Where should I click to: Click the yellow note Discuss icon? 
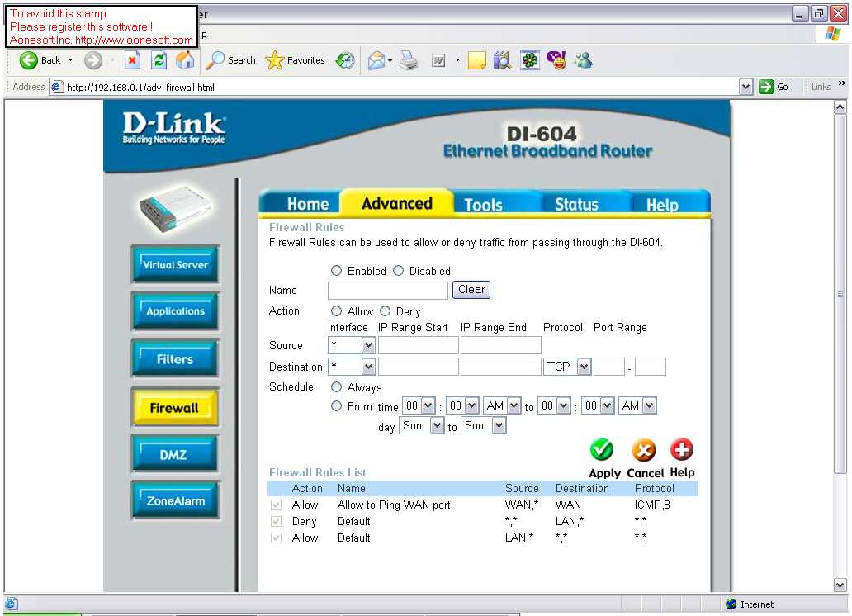[x=476, y=60]
